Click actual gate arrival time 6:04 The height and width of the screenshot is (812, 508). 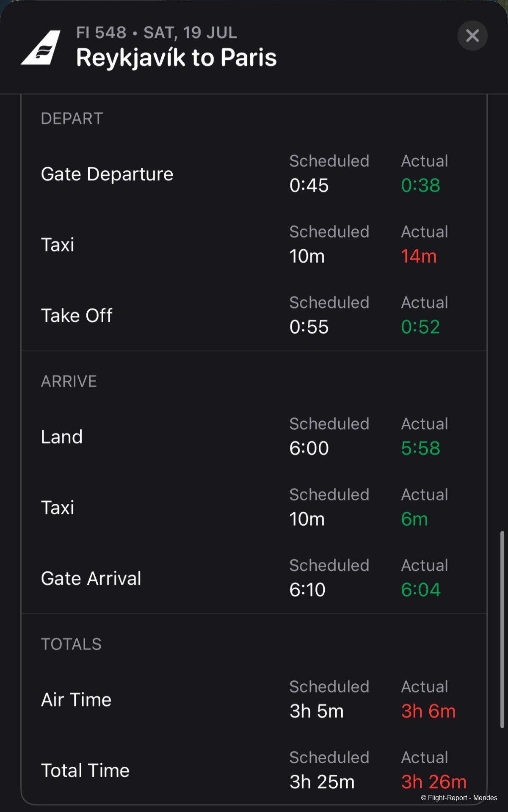(420, 590)
